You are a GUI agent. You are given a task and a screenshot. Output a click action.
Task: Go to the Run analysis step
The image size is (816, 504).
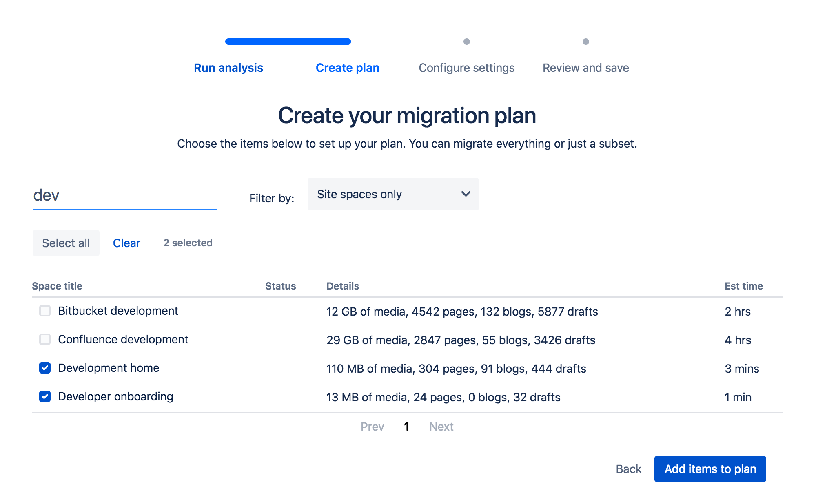[228, 68]
